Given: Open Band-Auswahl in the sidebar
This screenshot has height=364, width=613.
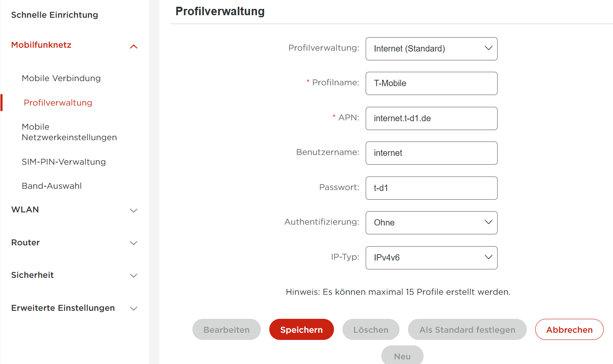Looking at the screenshot, I should click(x=52, y=186).
